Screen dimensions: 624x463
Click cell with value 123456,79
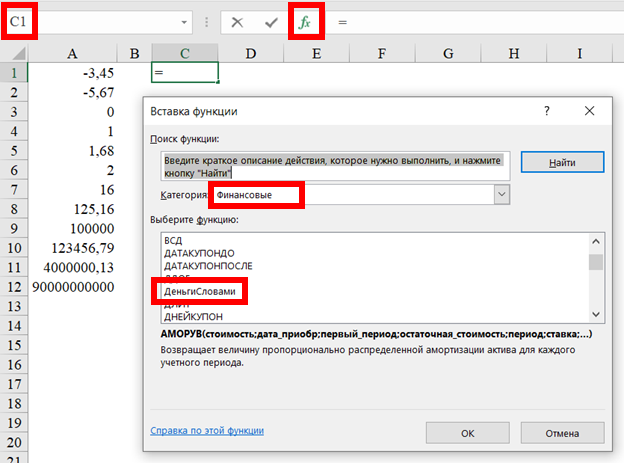tap(72, 248)
